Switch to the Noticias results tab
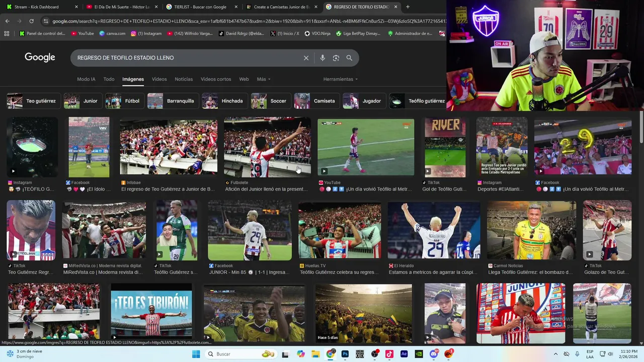Viewport: 644px width, 362px height. click(x=184, y=79)
